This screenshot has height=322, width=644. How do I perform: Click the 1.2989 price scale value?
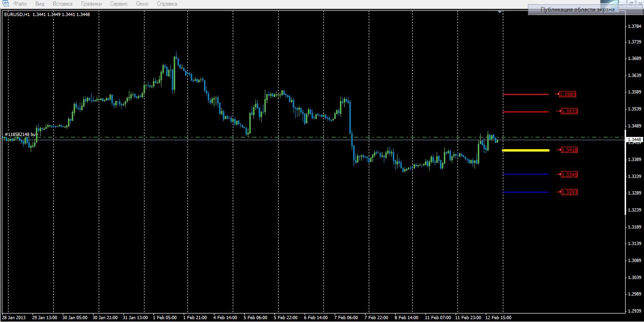tap(635, 294)
